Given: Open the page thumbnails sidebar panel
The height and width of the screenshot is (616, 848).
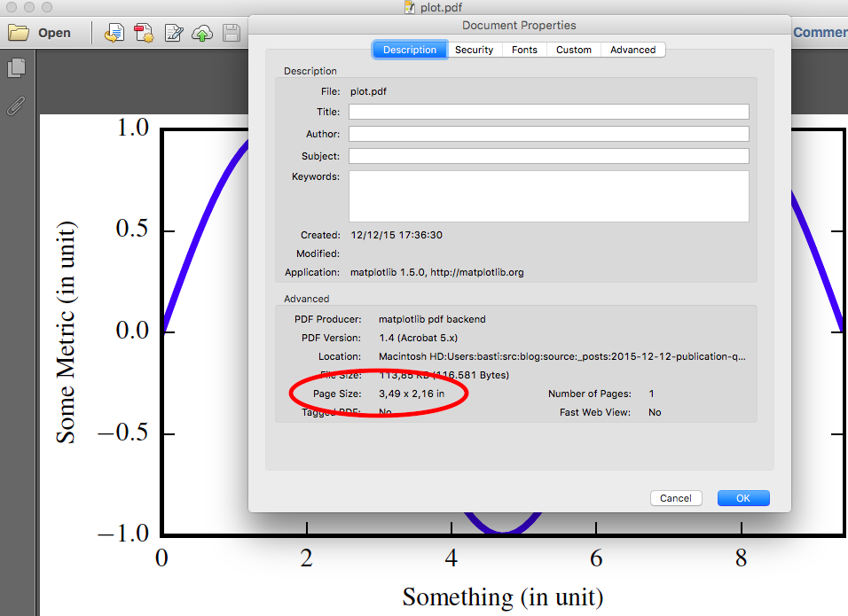Looking at the screenshot, I should click(x=16, y=68).
